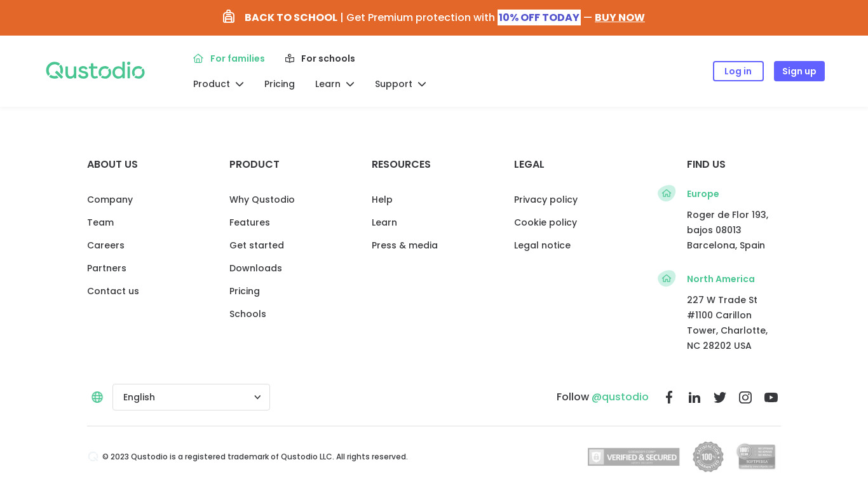The image size is (868, 488).
Task: Open the Contact us link
Action: (113, 291)
